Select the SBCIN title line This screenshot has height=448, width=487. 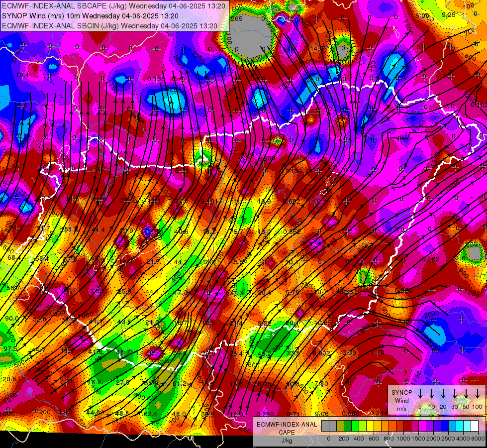(x=109, y=26)
